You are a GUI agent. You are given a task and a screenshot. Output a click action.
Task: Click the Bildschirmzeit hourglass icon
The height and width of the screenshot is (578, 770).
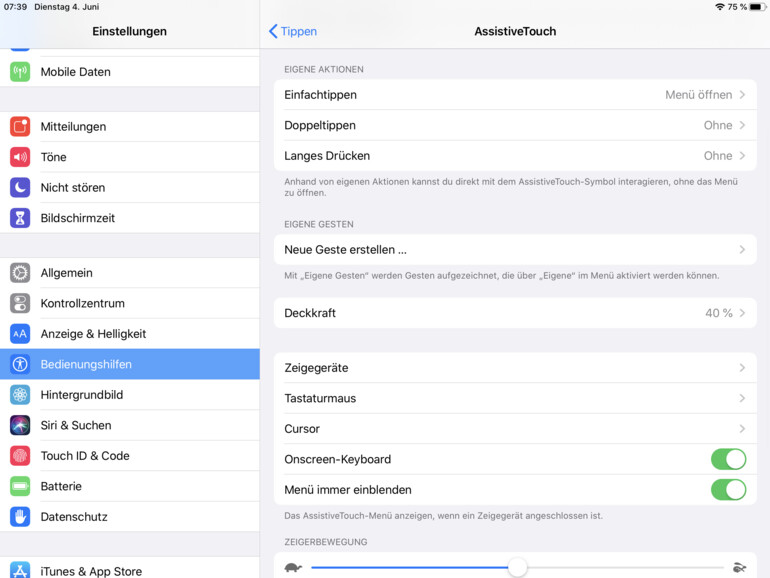point(20,218)
